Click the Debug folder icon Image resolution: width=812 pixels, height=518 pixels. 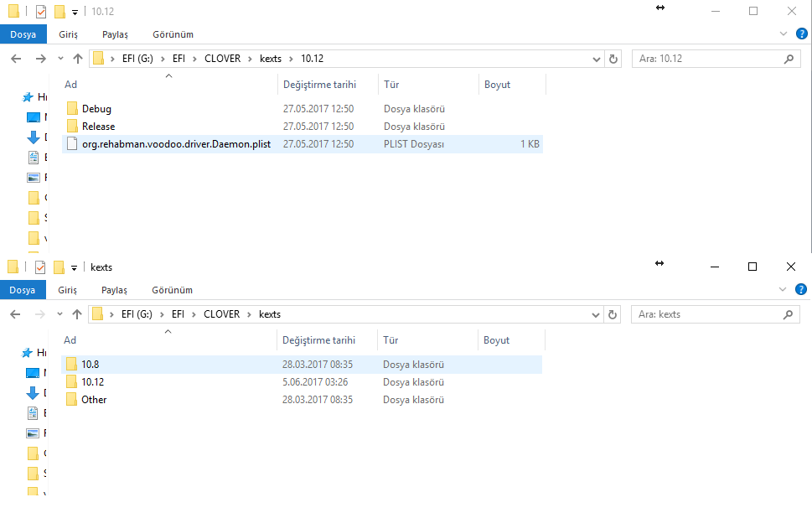pyautogui.click(x=73, y=109)
